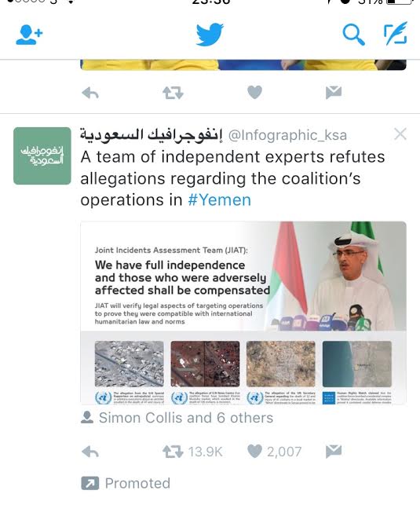Tap the Twitter bird logo

(x=210, y=35)
